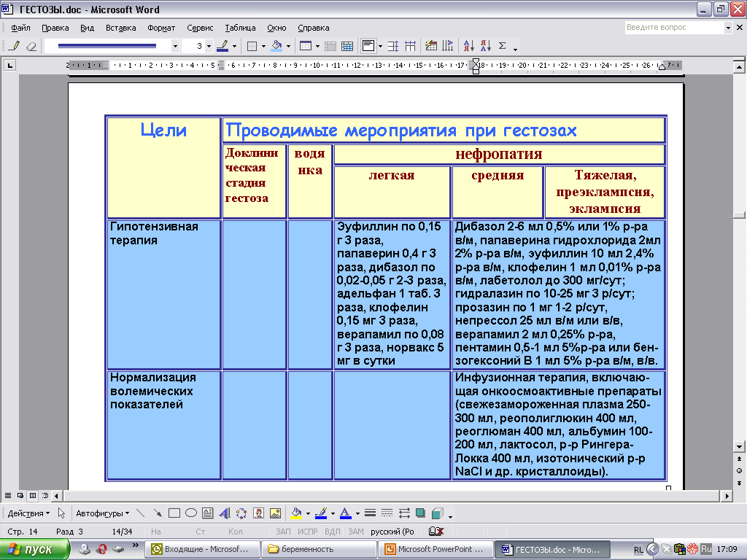Toggle ЗАП macro recording indicator
Screen dimensions: 747x560
(282, 532)
